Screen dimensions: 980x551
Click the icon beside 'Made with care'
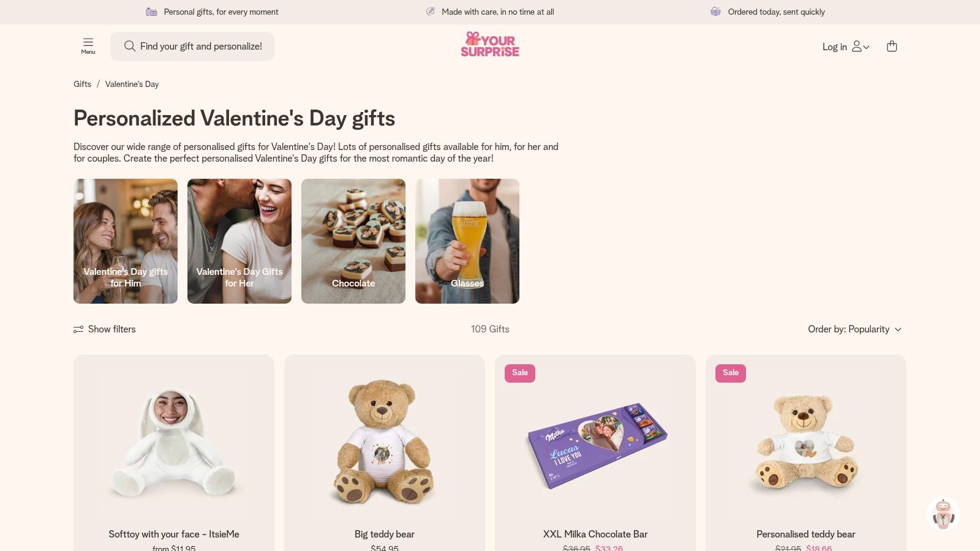(431, 12)
